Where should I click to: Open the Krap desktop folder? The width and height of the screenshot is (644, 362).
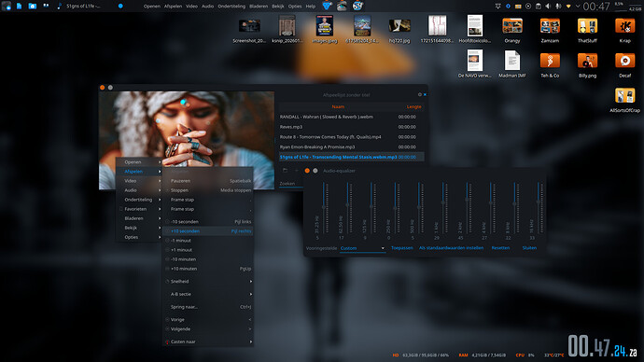624,26
